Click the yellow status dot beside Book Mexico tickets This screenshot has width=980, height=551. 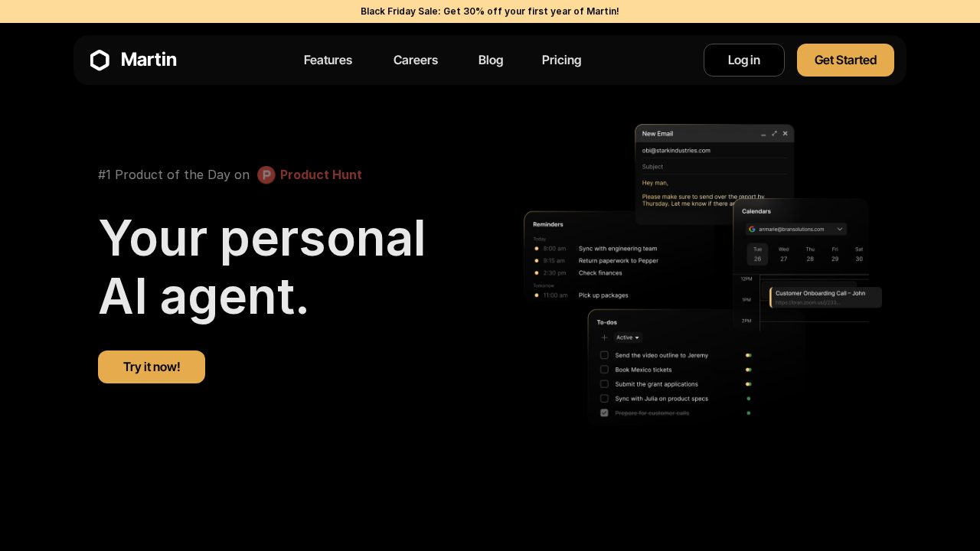[x=748, y=370]
